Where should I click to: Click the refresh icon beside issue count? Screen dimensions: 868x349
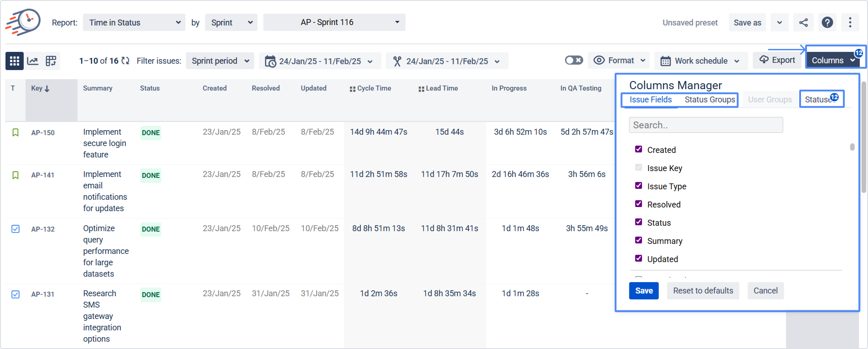(125, 61)
